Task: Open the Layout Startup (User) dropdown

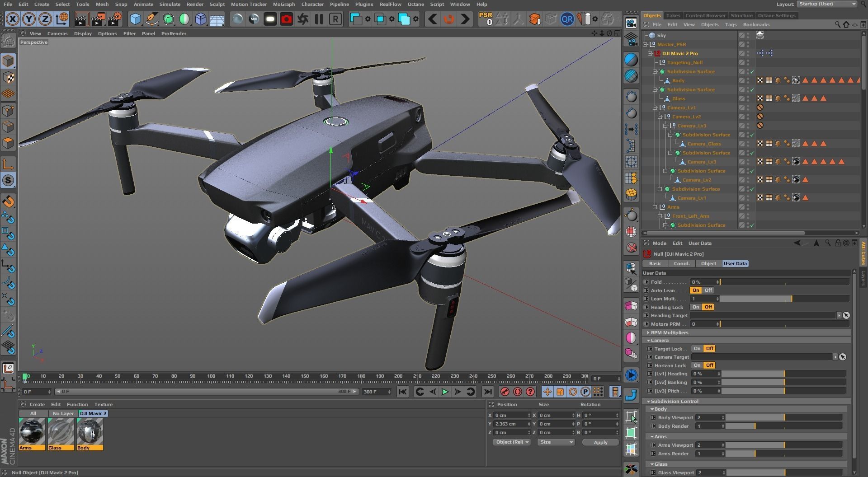Action: tap(826, 4)
